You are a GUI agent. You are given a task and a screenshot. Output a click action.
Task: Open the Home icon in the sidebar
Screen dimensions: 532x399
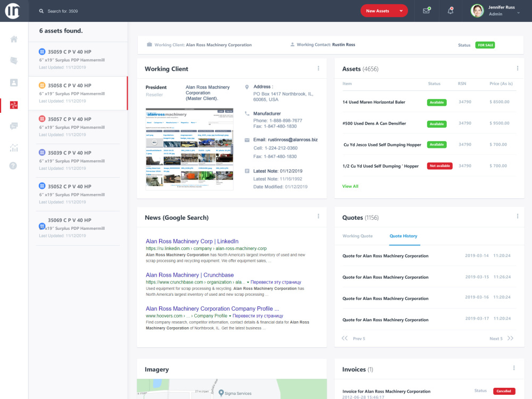tap(14, 39)
